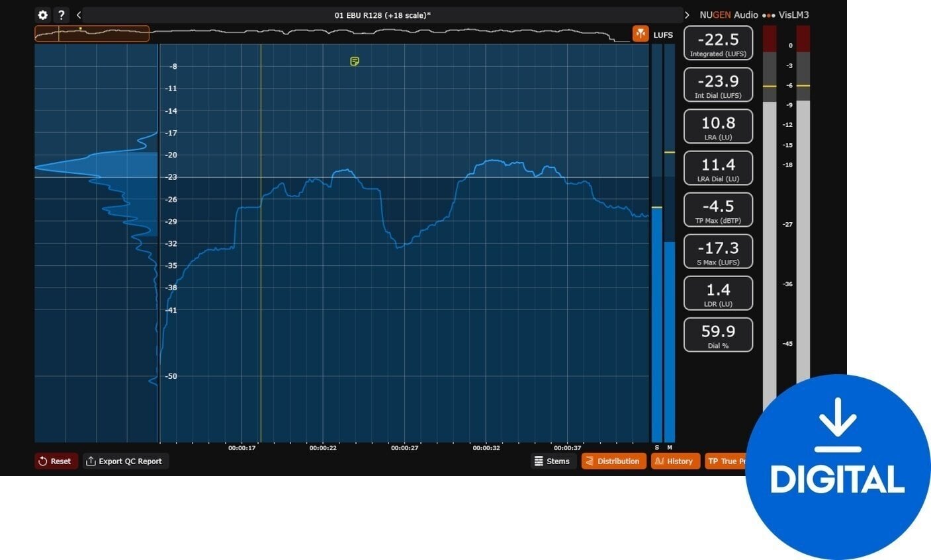Toggle the TP True Peak view
Image resolution: width=931 pixels, height=560 pixels.
click(x=726, y=461)
